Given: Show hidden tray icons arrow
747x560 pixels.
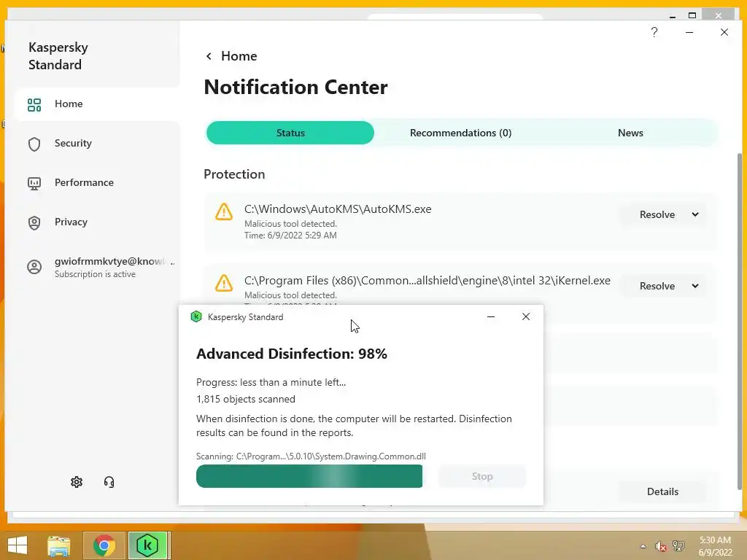Looking at the screenshot, I should pos(643,546).
